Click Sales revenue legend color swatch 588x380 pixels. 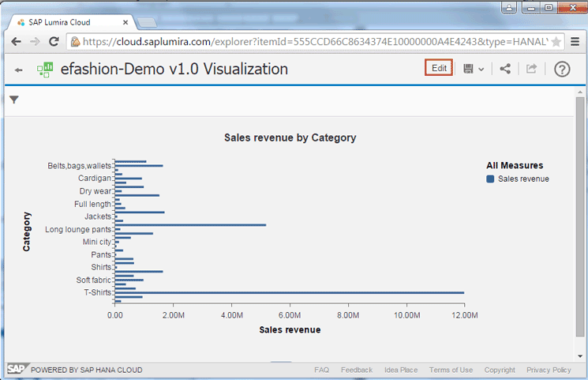tap(490, 179)
